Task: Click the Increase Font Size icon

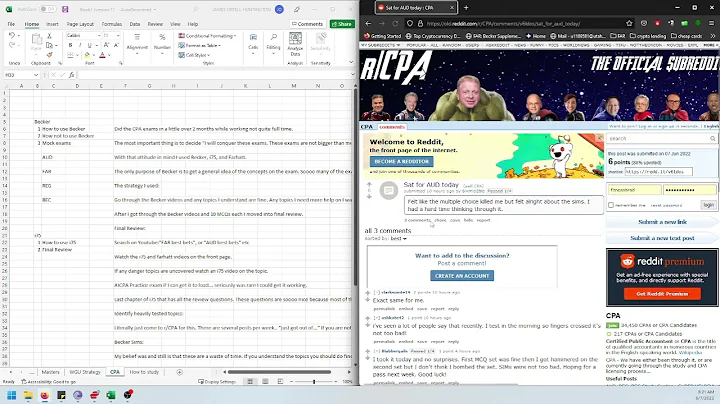Action: [107, 45]
